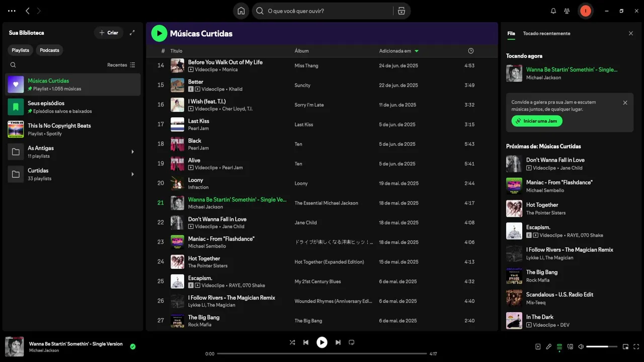Image resolution: width=644 pixels, height=362 pixels.
Task: Click the green check saved-song icon
Action: [x=133, y=346]
